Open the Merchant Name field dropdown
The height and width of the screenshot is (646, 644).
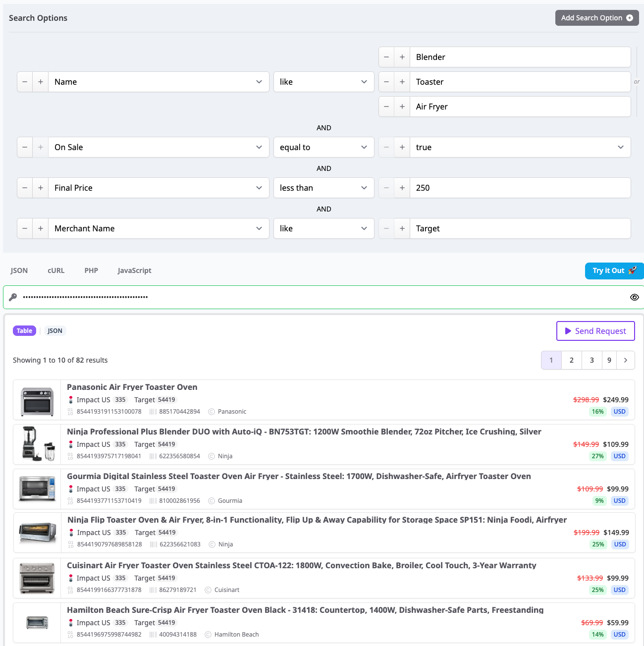coord(159,228)
